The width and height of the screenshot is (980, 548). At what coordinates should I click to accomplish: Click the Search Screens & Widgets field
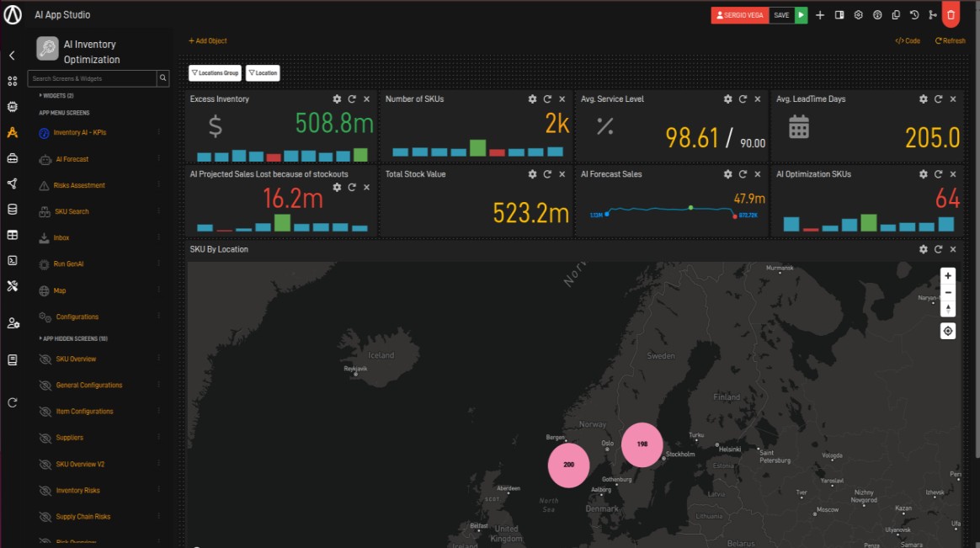click(x=93, y=78)
